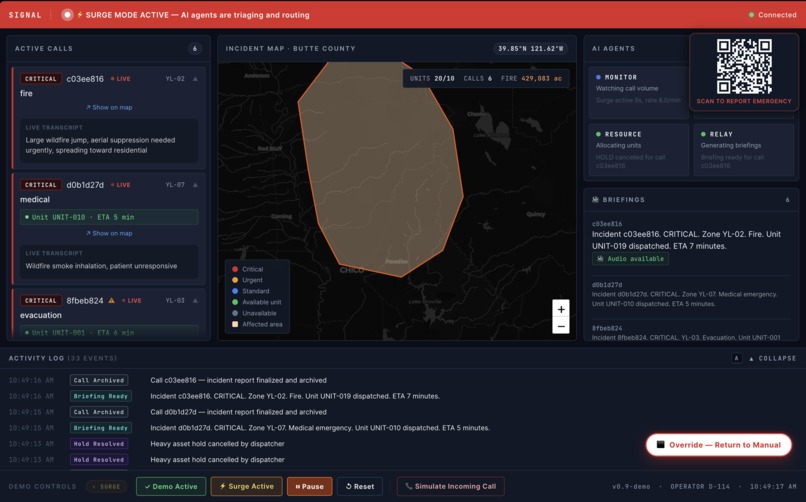Click the green status dot on RESOURCE agent

tap(598, 134)
